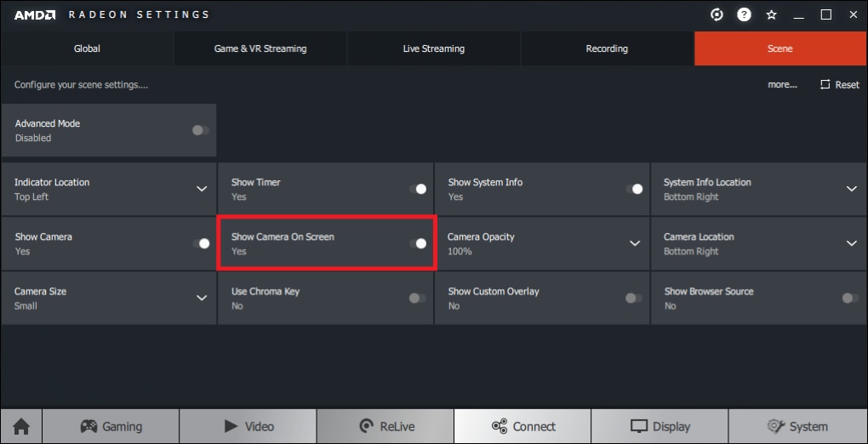Turn off the Show Timer toggle
Screen dimensions: 868x444
tap(418, 189)
